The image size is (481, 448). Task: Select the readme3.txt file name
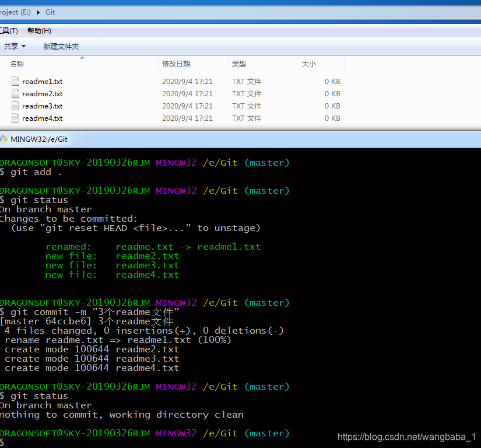tap(43, 106)
